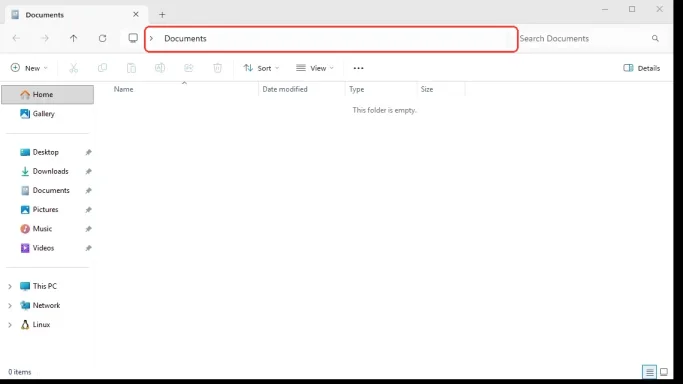Open the Sort options dropdown
The height and width of the screenshot is (384, 683).
click(x=261, y=68)
